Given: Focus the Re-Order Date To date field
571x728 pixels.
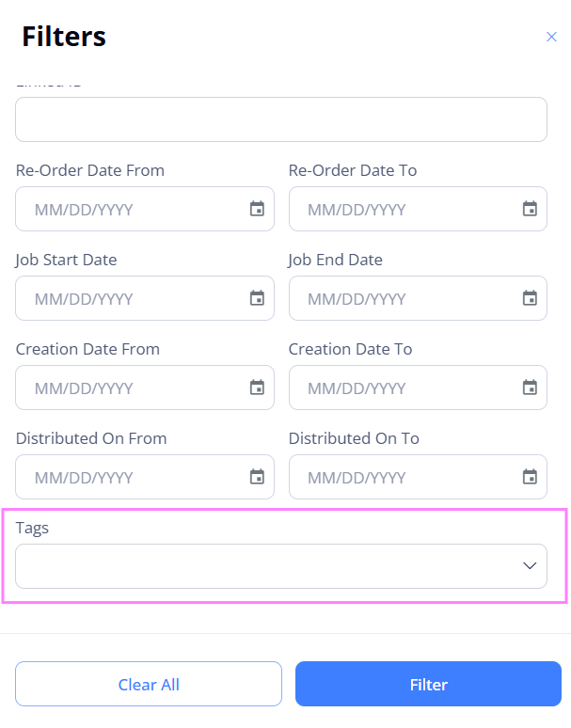Looking at the screenshot, I should (418, 209).
